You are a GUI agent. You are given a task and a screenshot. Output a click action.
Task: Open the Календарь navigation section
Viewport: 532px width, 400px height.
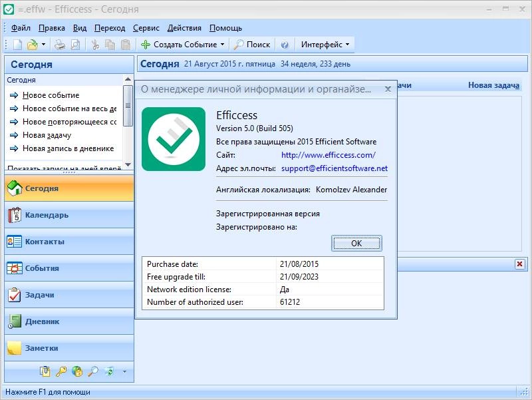tap(69, 215)
